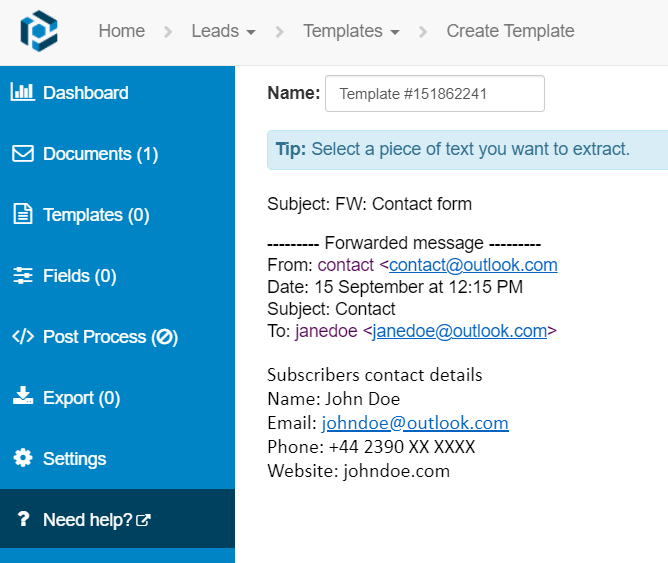Image resolution: width=668 pixels, height=563 pixels.
Task: Click the Need help question mark icon
Action: 22,520
